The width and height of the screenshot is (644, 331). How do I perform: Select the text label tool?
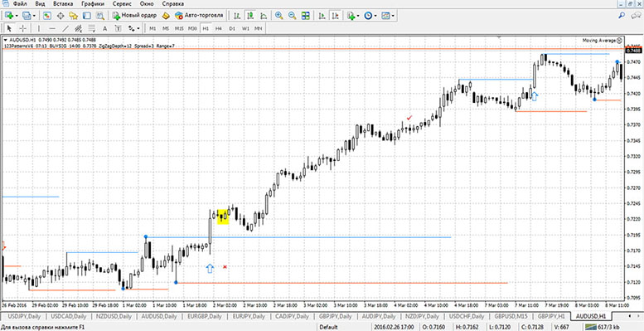click(x=118, y=28)
